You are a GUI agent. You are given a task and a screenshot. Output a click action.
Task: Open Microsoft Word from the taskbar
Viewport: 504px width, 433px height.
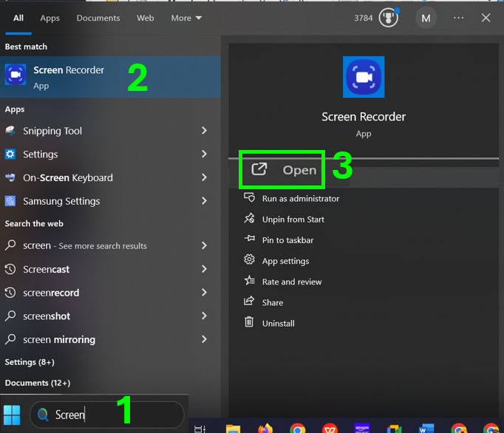click(x=426, y=429)
